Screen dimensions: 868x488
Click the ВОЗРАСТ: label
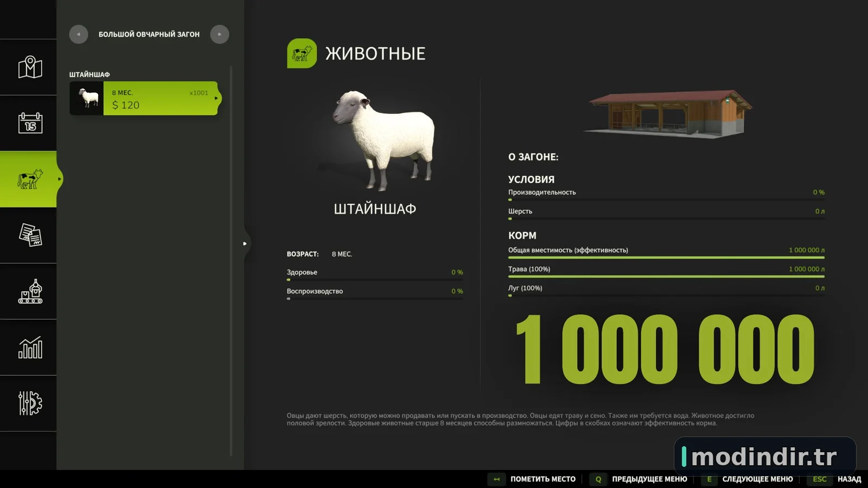[x=303, y=254]
